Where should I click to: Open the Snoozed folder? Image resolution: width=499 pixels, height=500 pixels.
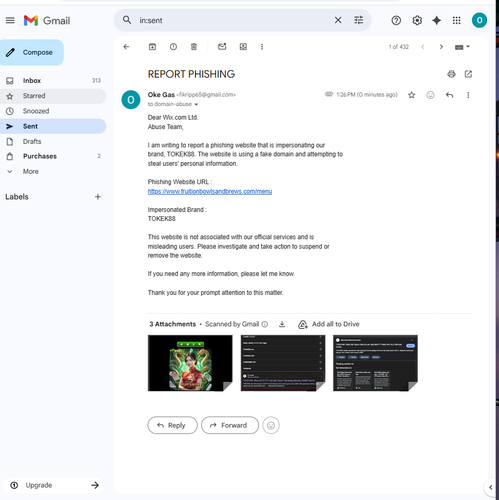point(53,111)
